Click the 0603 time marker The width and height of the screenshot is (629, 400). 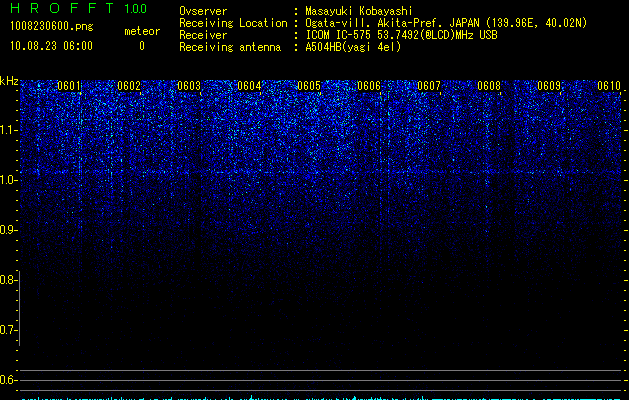coord(189,86)
